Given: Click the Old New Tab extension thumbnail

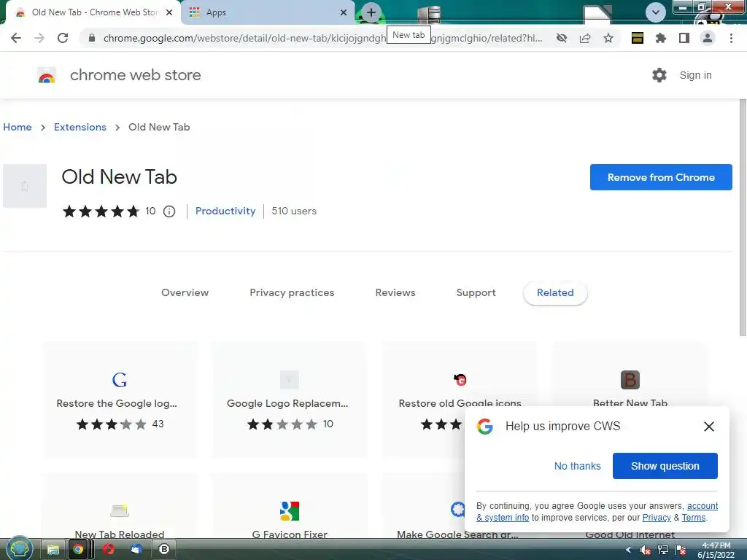Looking at the screenshot, I should click(25, 186).
